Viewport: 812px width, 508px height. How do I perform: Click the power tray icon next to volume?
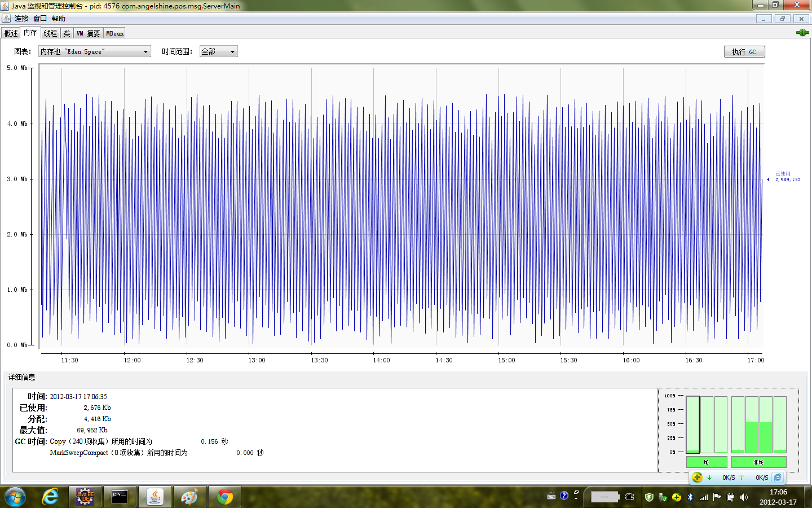[730, 497]
